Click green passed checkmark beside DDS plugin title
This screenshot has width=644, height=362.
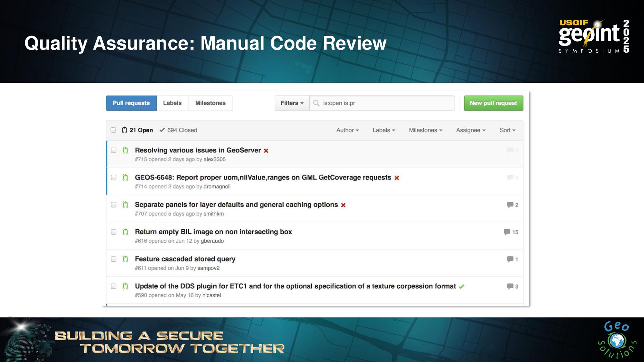(462, 287)
